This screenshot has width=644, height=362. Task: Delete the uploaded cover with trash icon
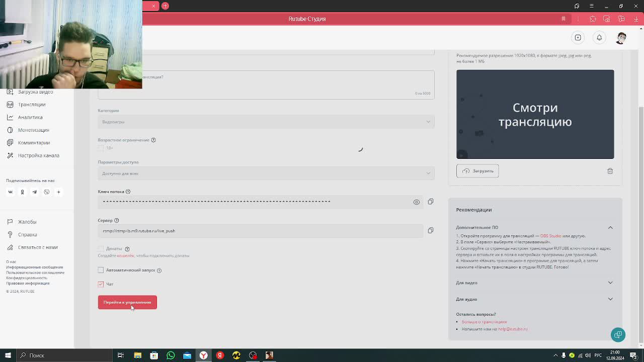[610, 171]
